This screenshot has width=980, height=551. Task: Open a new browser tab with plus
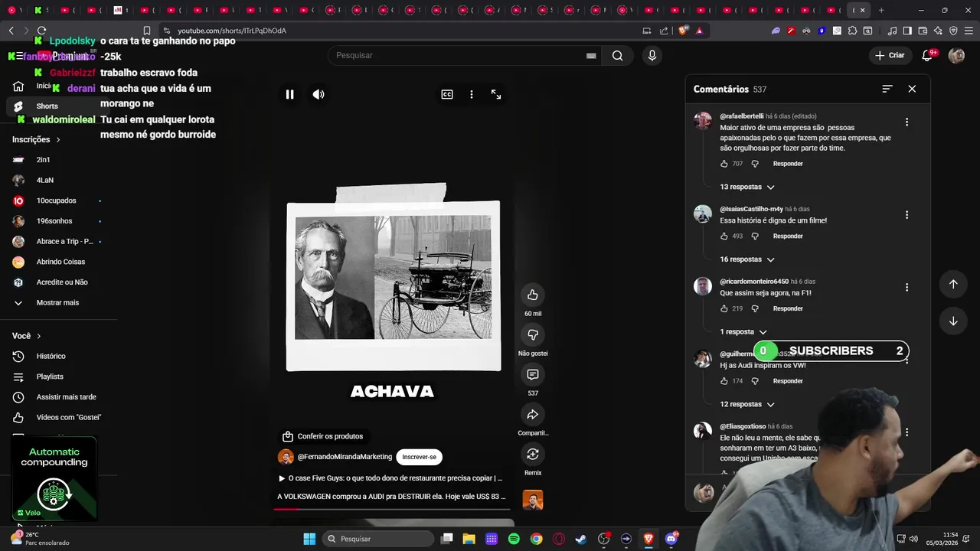(x=881, y=10)
